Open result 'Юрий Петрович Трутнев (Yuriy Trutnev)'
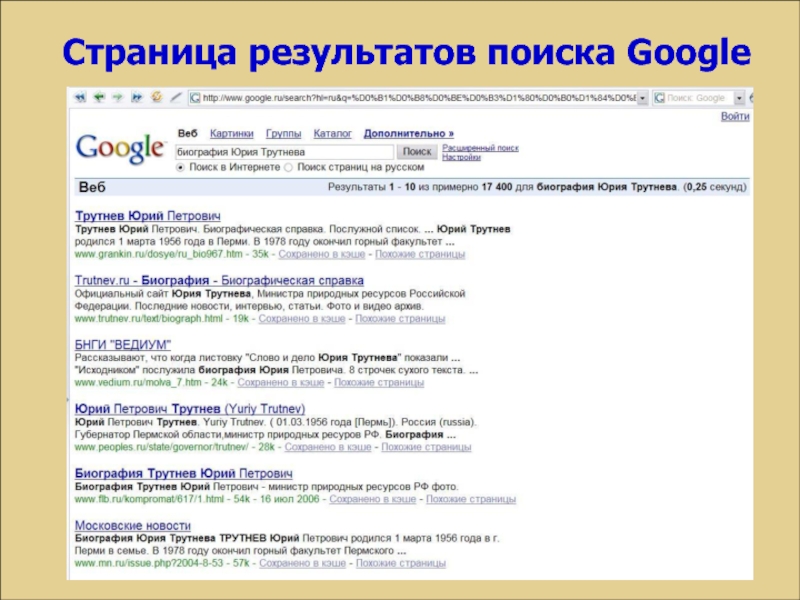 [x=190, y=409]
